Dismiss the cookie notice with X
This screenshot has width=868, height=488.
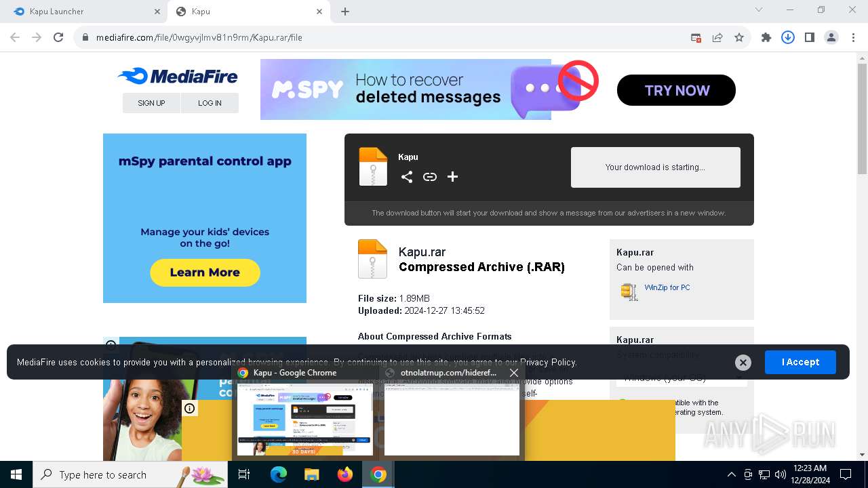(x=743, y=363)
